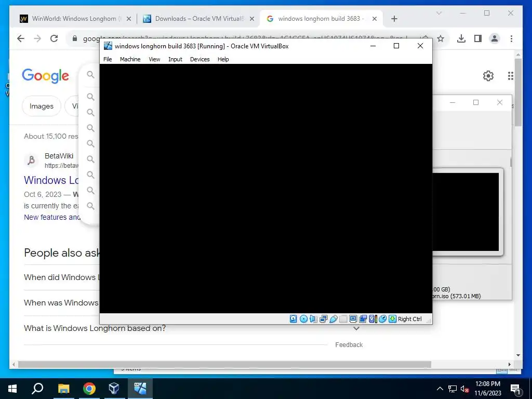
Task: Expand "When did Windows L..." question
Action: 62,277
